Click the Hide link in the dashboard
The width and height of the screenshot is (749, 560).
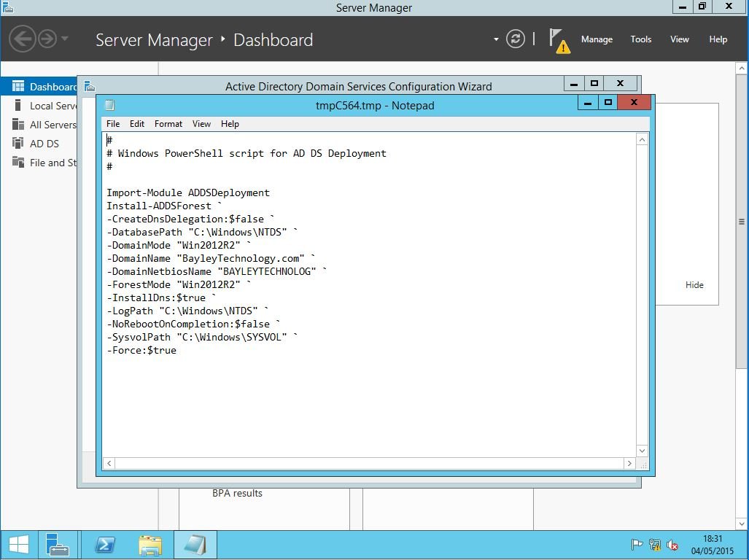[694, 285]
